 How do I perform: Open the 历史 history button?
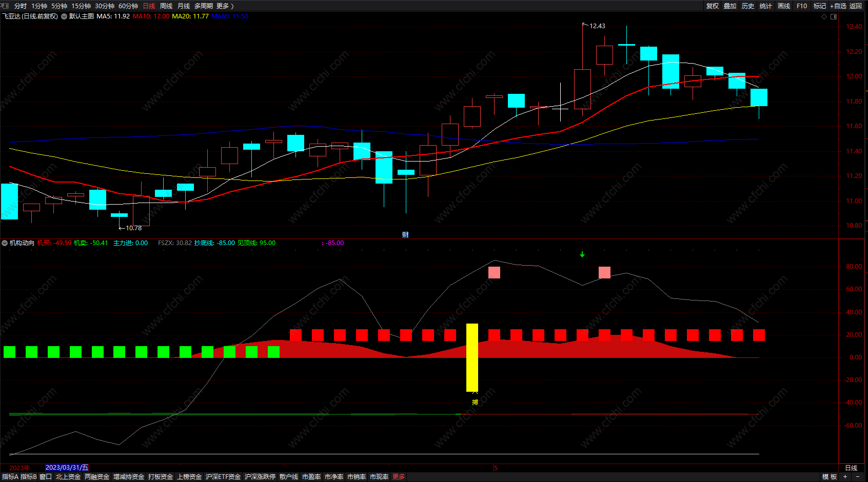pyautogui.click(x=748, y=6)
